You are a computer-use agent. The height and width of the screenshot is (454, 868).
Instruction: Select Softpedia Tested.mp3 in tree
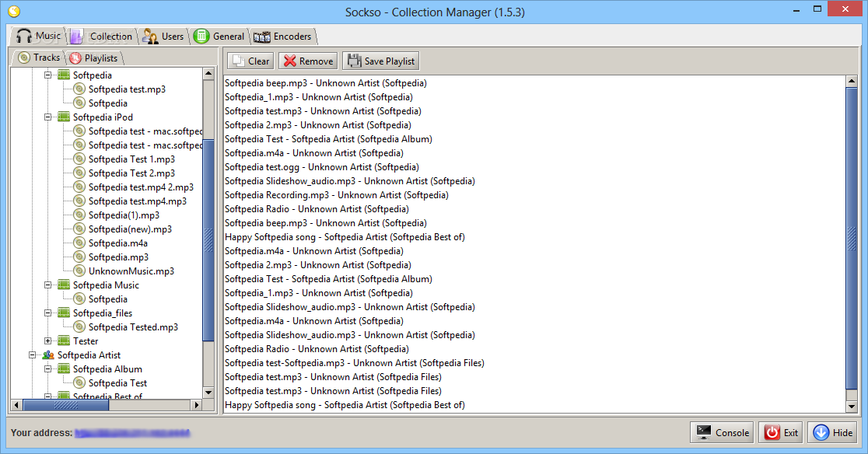134,327
